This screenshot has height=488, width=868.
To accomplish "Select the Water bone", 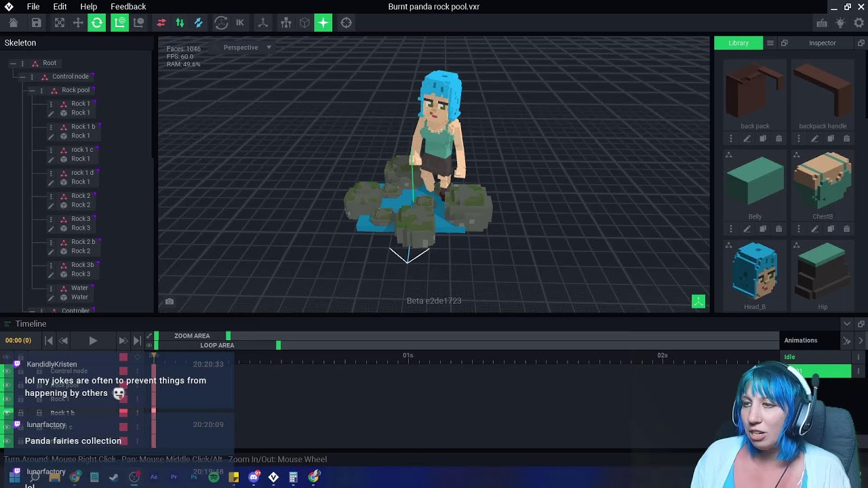I will [79, 288].
